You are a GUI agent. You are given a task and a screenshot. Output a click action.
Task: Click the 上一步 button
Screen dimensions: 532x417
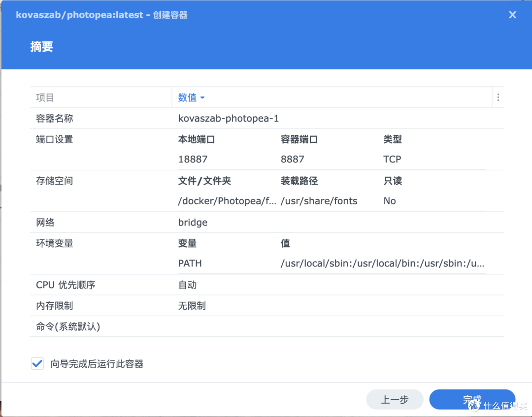click(x=395, y=400)
